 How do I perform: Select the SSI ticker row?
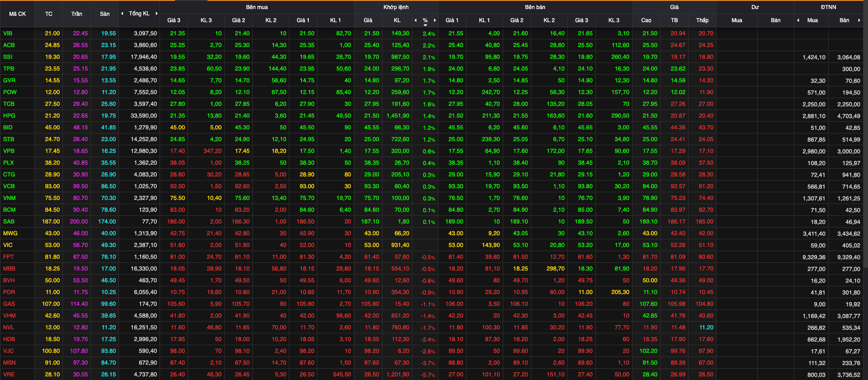tap(8, 57)
